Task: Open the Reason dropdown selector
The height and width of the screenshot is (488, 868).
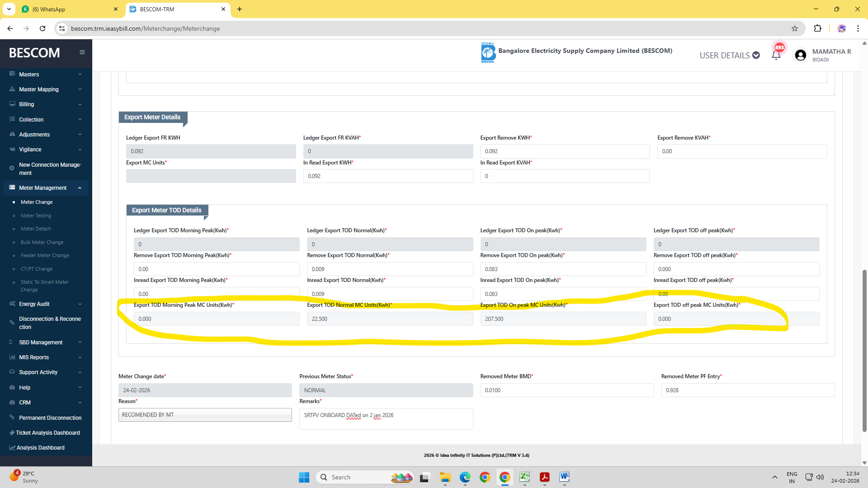Action: coord(205,415)
